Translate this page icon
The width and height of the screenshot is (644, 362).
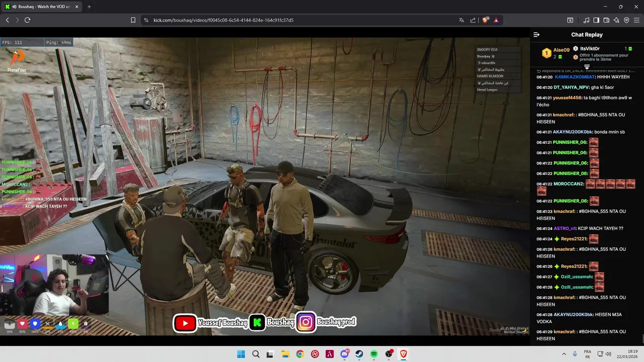coord(461,20)
